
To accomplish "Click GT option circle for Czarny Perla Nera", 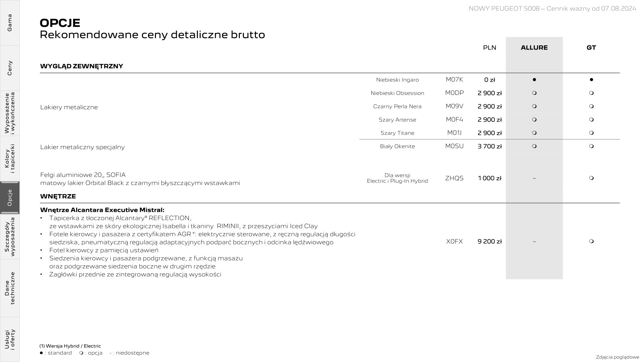I will click(591, 106).
